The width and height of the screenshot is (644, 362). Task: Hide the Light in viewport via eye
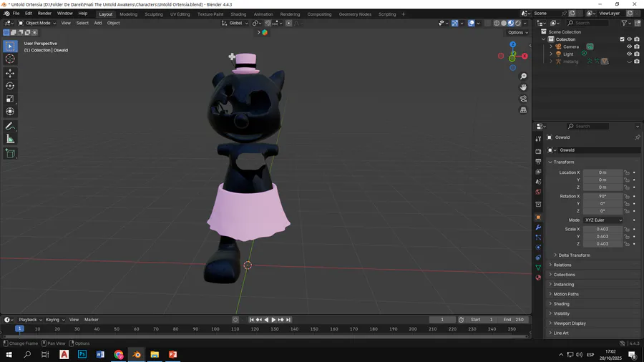click(x=629, y=54)
